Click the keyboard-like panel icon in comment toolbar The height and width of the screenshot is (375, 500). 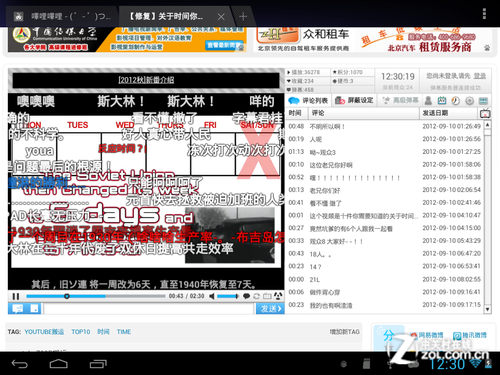(x=483, y=100)
